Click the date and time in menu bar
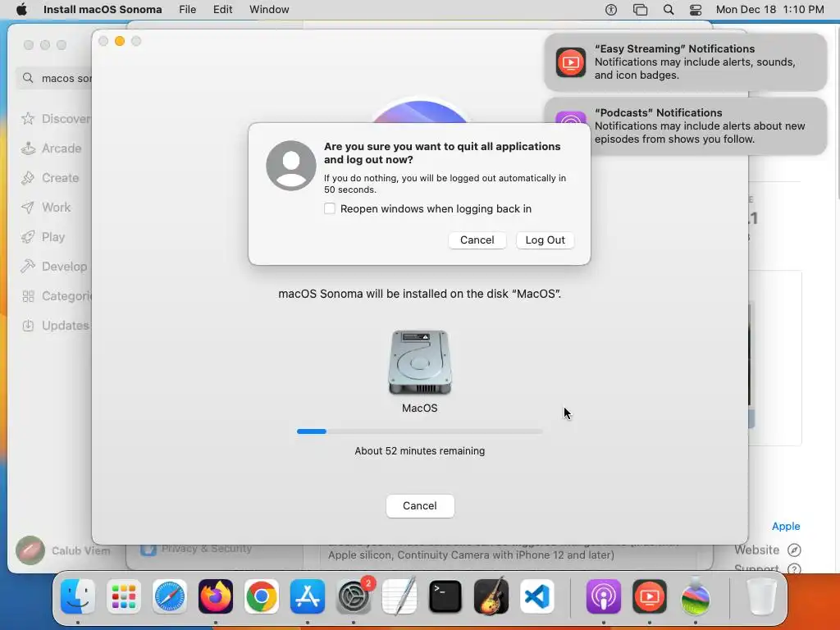 tap(769, 9)
